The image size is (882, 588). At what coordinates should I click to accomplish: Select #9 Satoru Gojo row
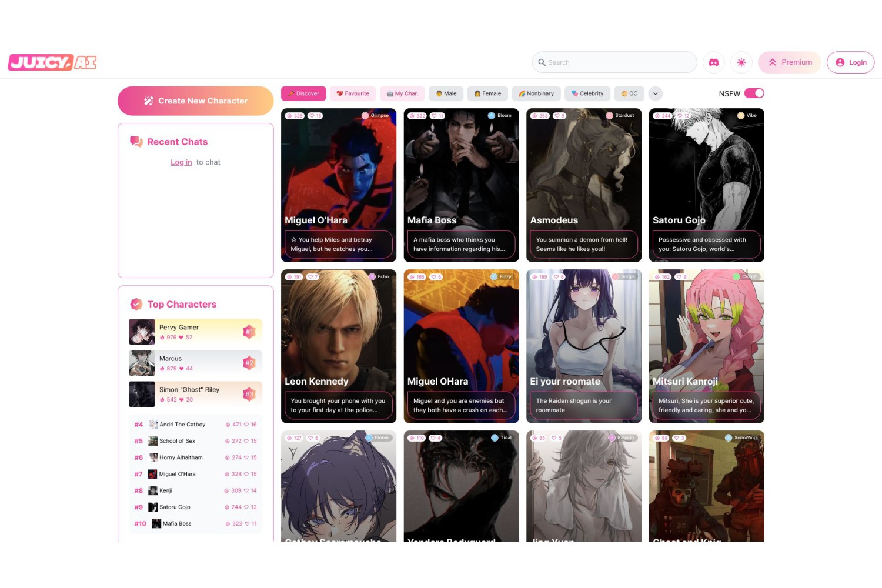point(196,507)
